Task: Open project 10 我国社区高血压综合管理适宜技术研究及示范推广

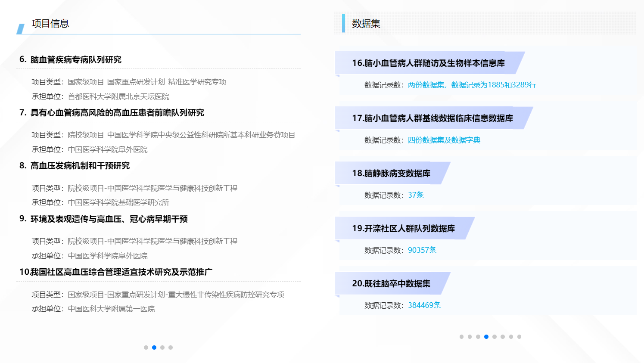Action: (x=121, y=272)
